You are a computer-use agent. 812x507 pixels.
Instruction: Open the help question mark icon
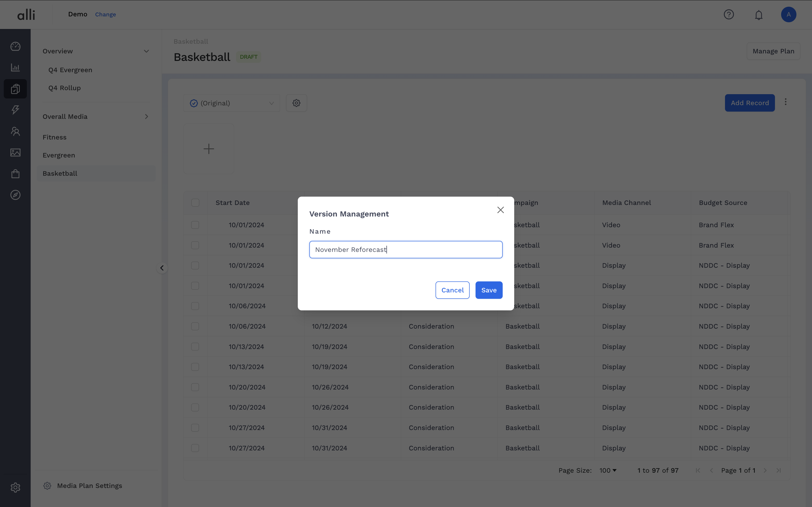point(728,14)
